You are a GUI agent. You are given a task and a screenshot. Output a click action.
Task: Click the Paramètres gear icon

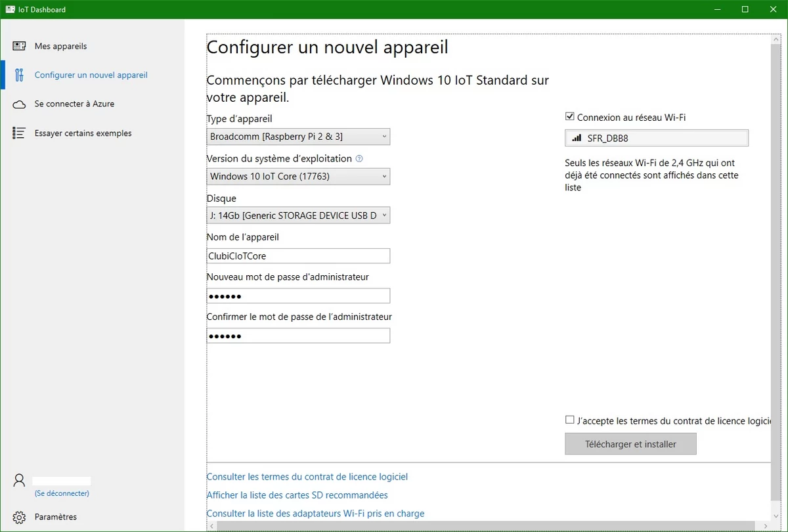[19, 517]
